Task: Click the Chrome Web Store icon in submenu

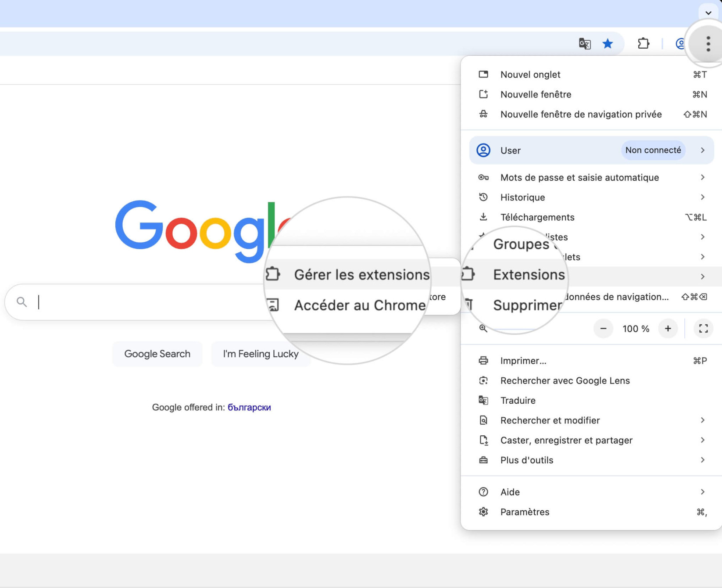Action: pos(273,305)
